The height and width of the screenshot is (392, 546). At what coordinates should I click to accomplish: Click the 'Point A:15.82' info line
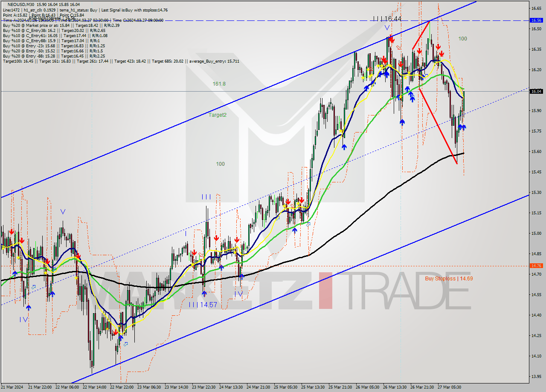(43, 15)
